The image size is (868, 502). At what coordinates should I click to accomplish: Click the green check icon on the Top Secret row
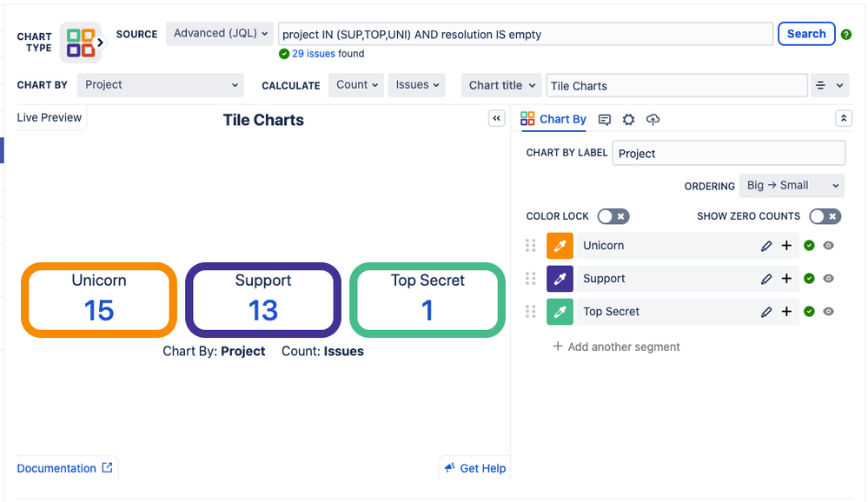point(809,311)
